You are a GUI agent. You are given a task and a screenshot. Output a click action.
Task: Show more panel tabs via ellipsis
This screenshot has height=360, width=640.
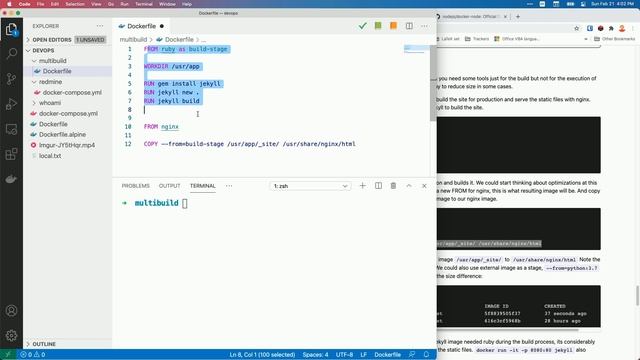coord(229,186)
